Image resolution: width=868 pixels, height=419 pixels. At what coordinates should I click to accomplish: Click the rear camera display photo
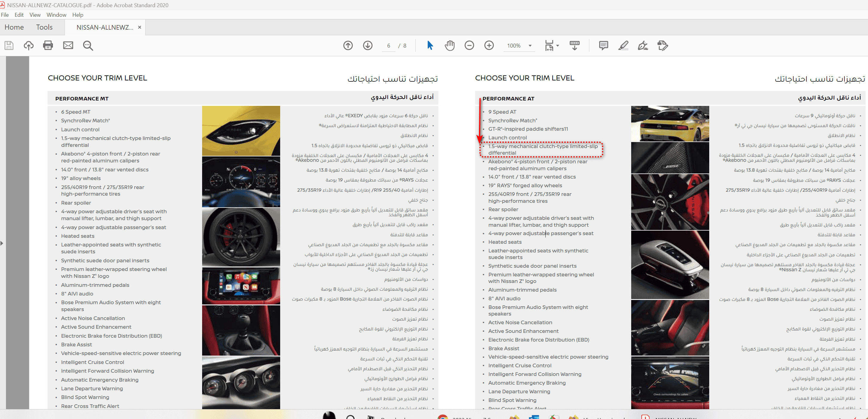click(670, 383)
